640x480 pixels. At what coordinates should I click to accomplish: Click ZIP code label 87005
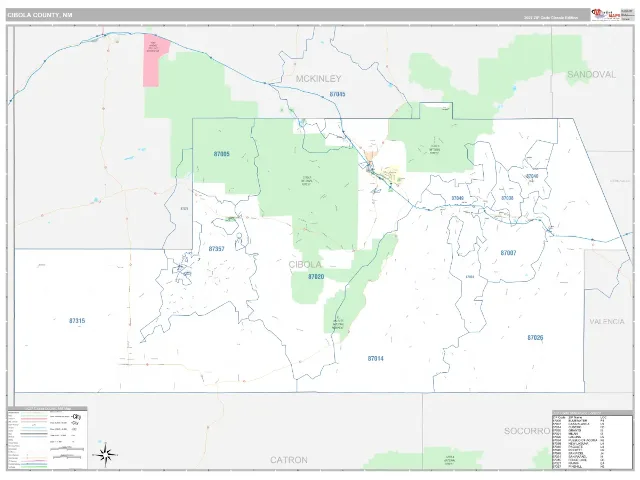pos(222,154)
